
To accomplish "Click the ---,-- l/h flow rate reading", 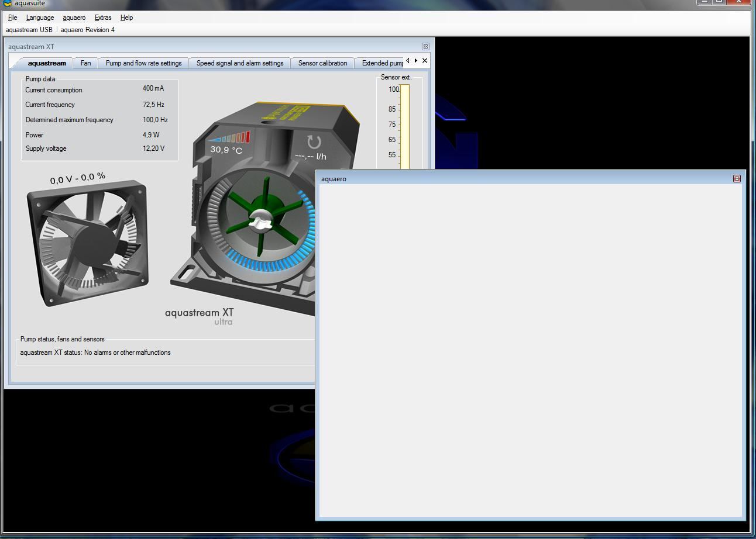I will coord(311,157).
